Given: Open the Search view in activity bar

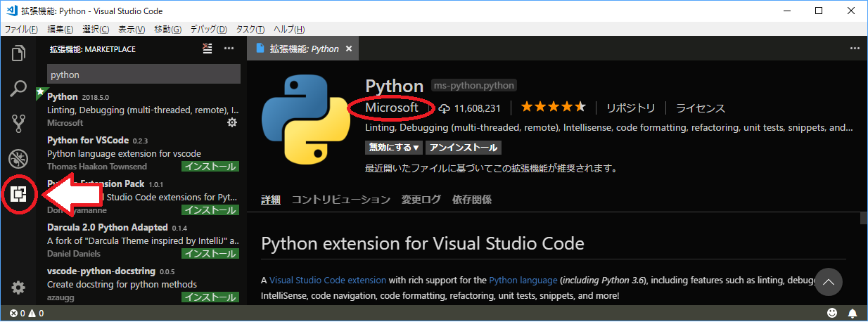Looking at the screenshot, I should pyautogui.click(x=19, y=89).
